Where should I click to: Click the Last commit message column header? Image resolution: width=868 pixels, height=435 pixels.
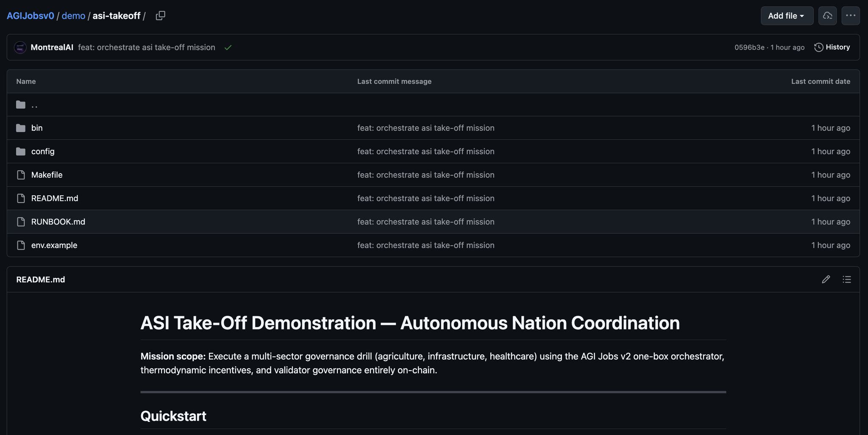point(394,81)
